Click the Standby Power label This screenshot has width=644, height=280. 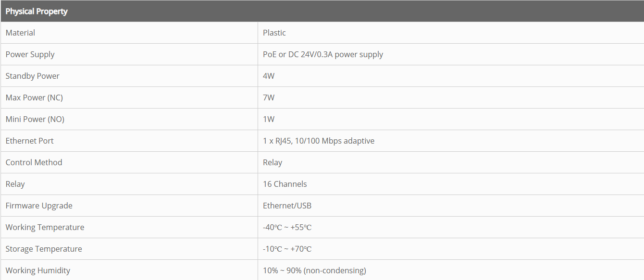(33, 76)
